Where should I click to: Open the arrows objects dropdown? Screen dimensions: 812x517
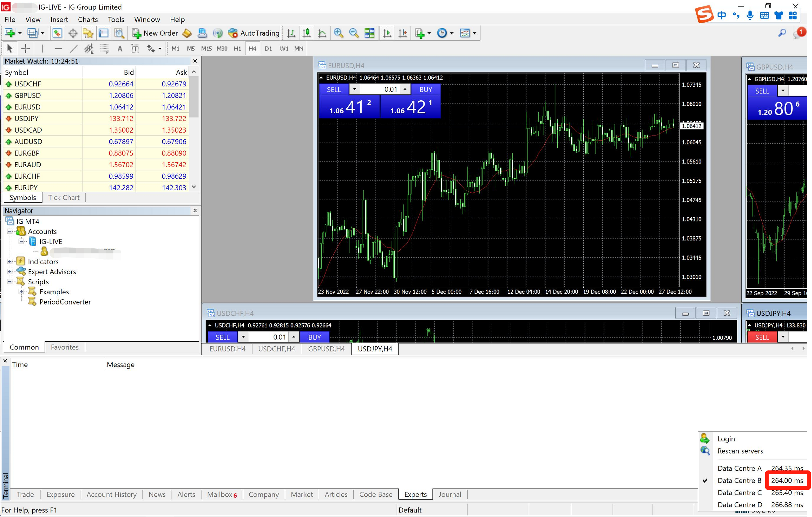coord(160,49)
